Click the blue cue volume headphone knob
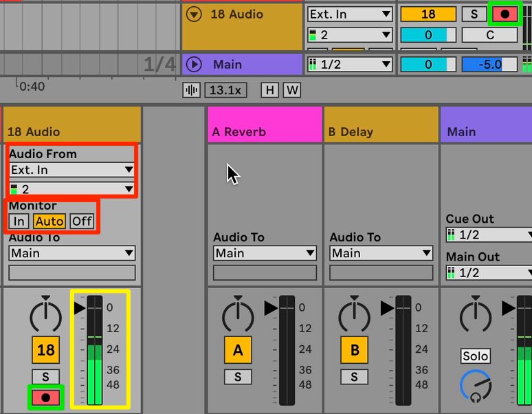Image resolution: width=532 pixels, height=414 pixels. (x=476, y=386)
